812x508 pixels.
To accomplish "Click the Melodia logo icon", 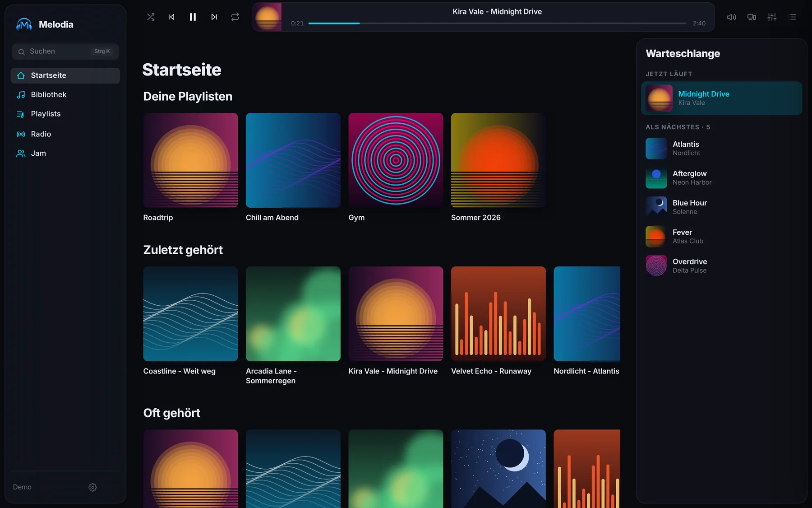I will click(24, 24).
